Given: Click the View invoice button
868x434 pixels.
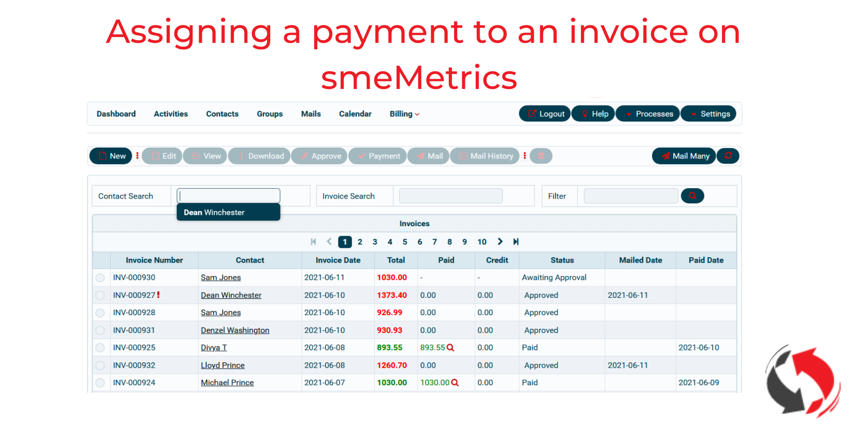Looking at the screenshot, I should pyautogui.click(x=205, y=156).
